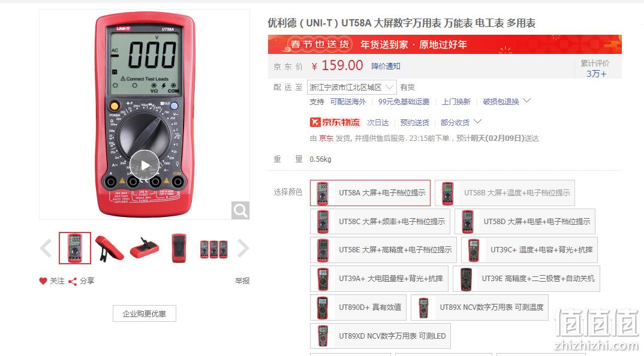Expand the support services chevron after 破损包退换
This screenshot has width=644, height=356.
(x=527, y=101)
